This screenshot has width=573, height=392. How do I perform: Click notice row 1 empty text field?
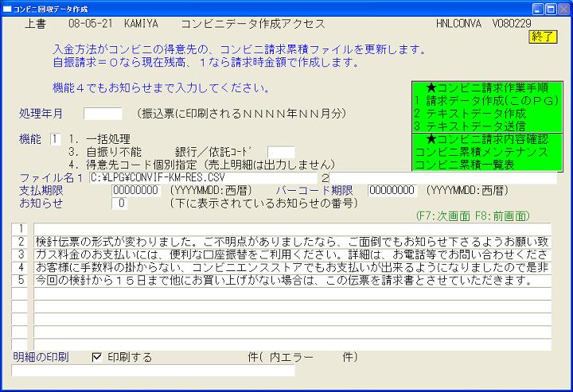(x=292, y=229)
